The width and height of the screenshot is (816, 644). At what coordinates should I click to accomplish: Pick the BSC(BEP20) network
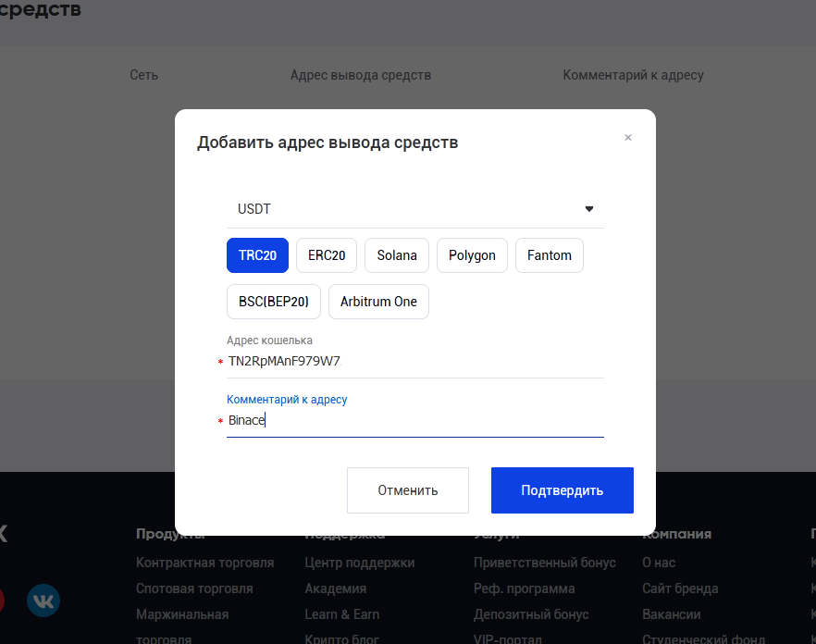pyautogui.click(x=274, y=302)
